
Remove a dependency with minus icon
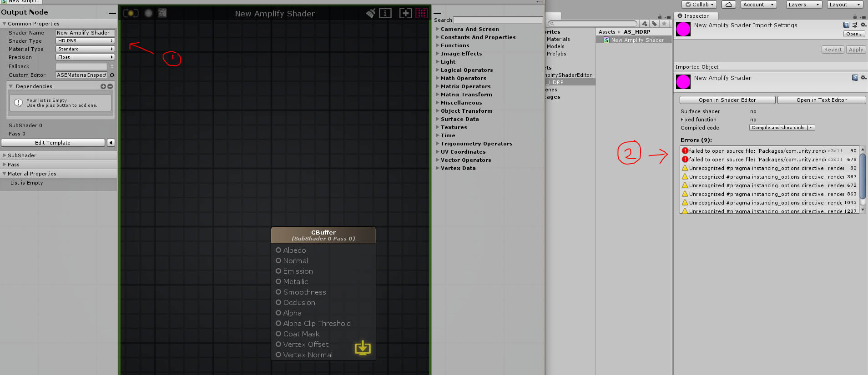pos(110,86)
